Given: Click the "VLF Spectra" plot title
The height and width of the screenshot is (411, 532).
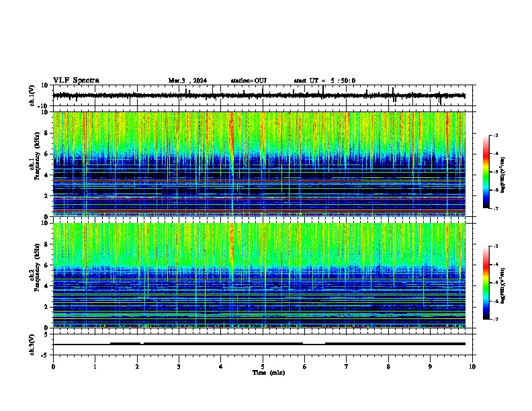Looking at the screenshot, I should pos(76,81).
